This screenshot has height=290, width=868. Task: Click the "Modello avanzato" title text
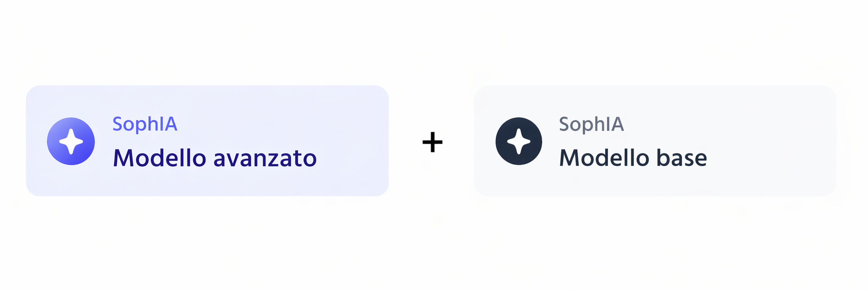(x=215, y=158)
